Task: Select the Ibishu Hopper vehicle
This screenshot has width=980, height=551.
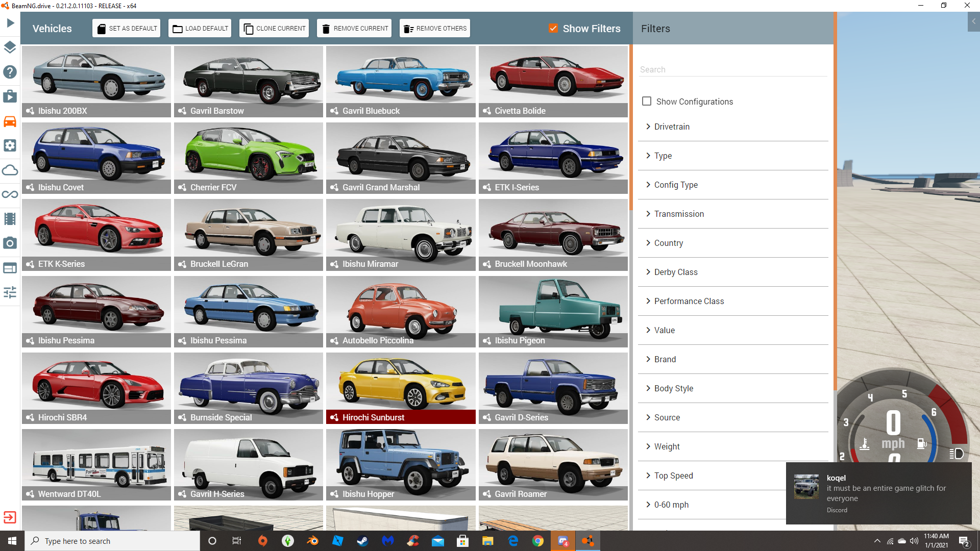Action: (401, 465)
